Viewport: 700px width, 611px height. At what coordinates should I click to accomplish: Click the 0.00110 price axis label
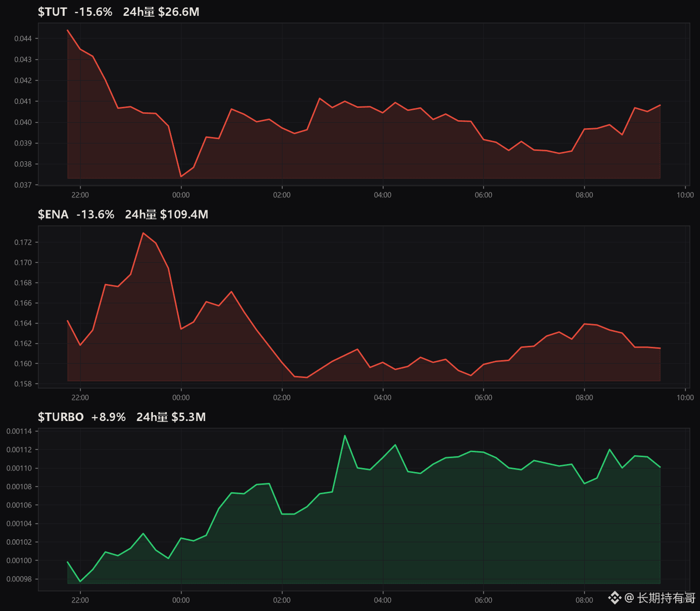tap(19, 468)
